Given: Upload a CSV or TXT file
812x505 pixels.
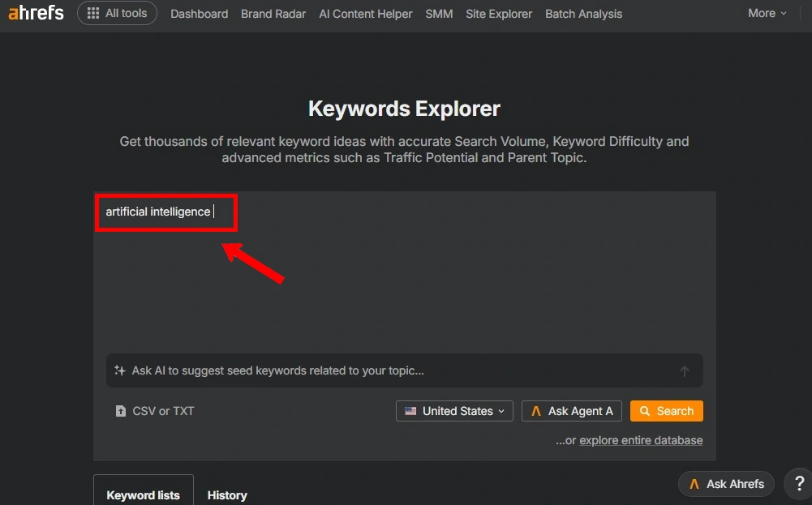Looking at the screenshot, I should [154, 411].
